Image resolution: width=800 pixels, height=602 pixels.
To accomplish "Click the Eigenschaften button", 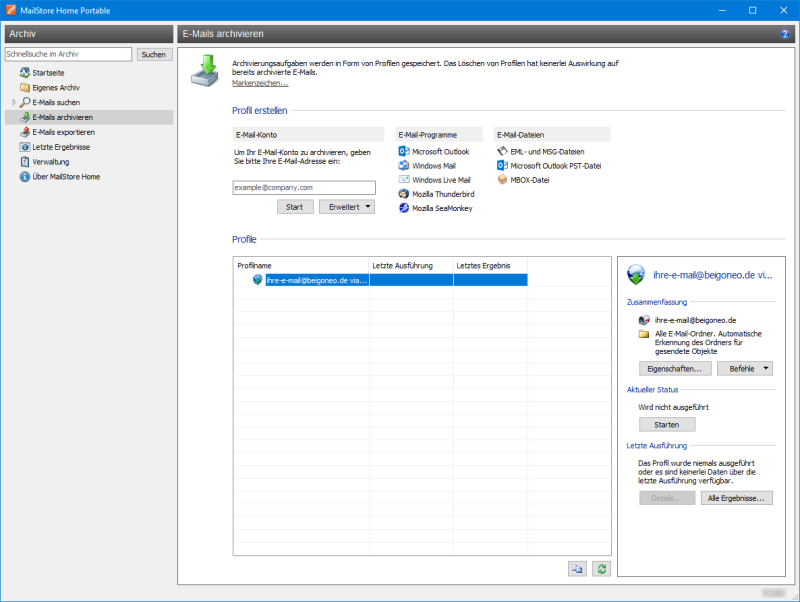I will (x=675, y=368).
